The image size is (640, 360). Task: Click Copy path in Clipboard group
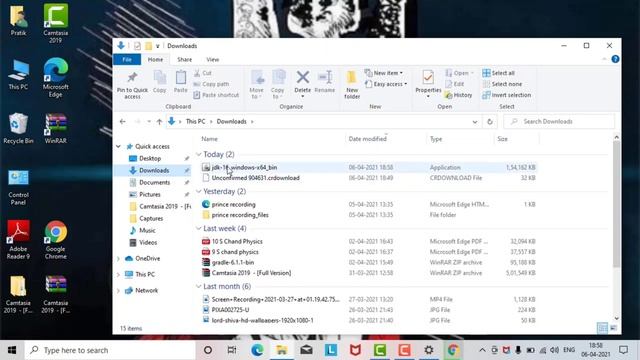point(211,84)
